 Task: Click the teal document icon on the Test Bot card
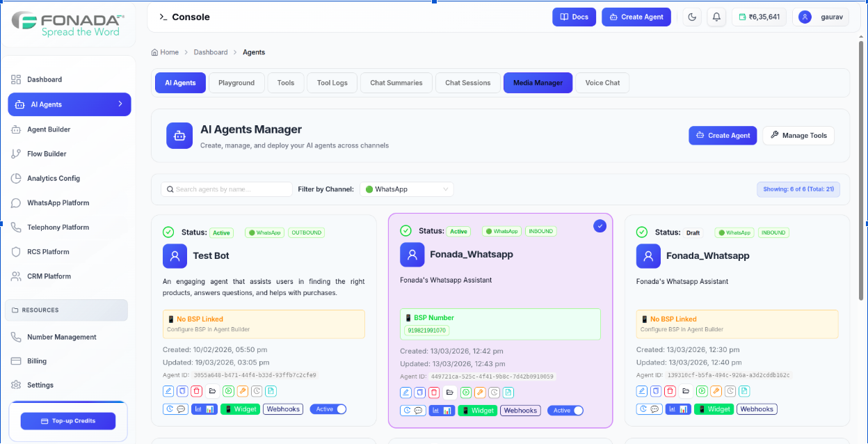click(x=271, y=391)
